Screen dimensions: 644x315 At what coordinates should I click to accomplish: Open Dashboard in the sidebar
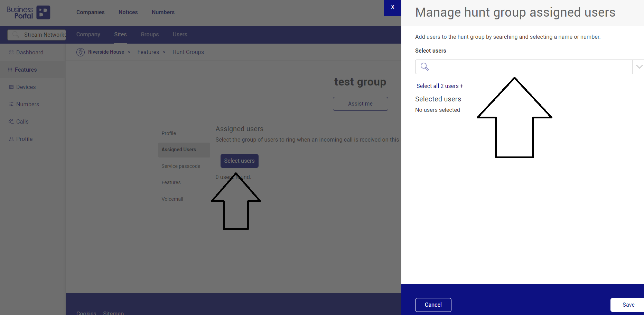click(30, 52)
